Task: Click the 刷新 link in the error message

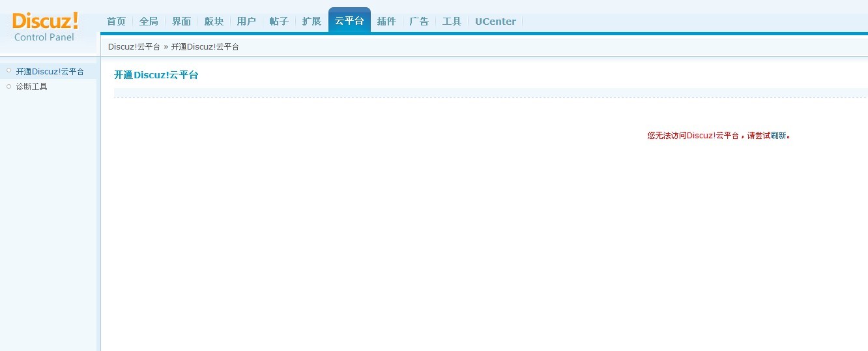Action: click(779, 136)
